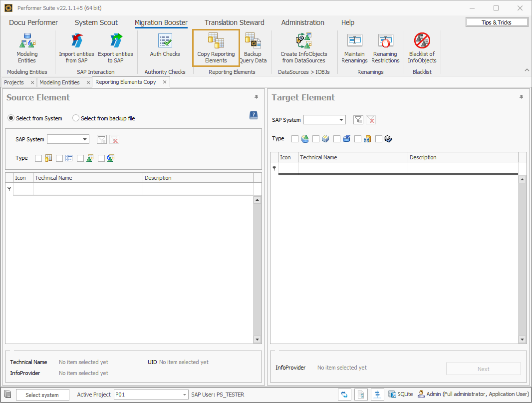Viewport: 532px width, 403px height.
Task: Switch to the Translation Steward ribbon tab
Action: [x=234, y=22]
